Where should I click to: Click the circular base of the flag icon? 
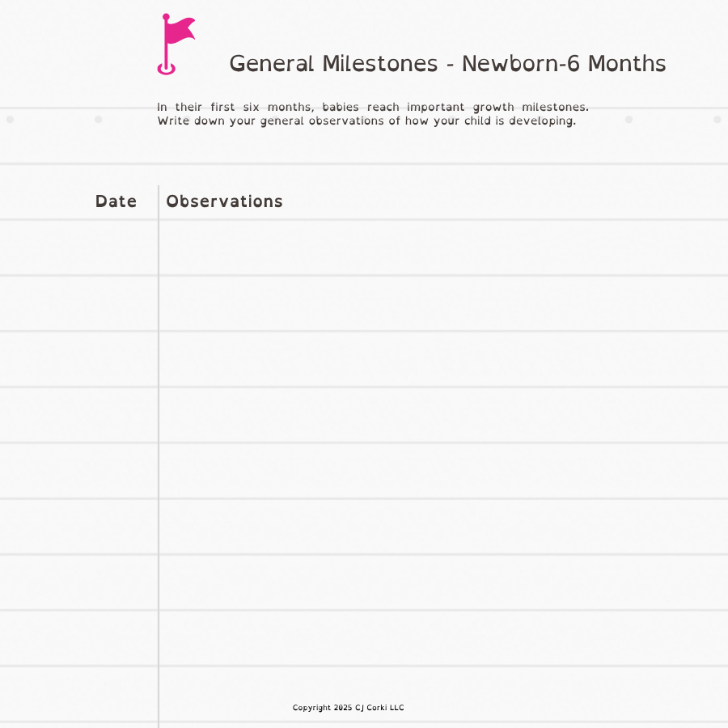point(166,69)
